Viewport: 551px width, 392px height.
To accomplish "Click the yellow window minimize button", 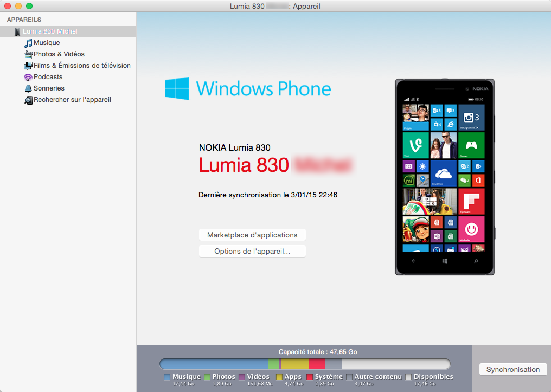I will pos(18,6).
